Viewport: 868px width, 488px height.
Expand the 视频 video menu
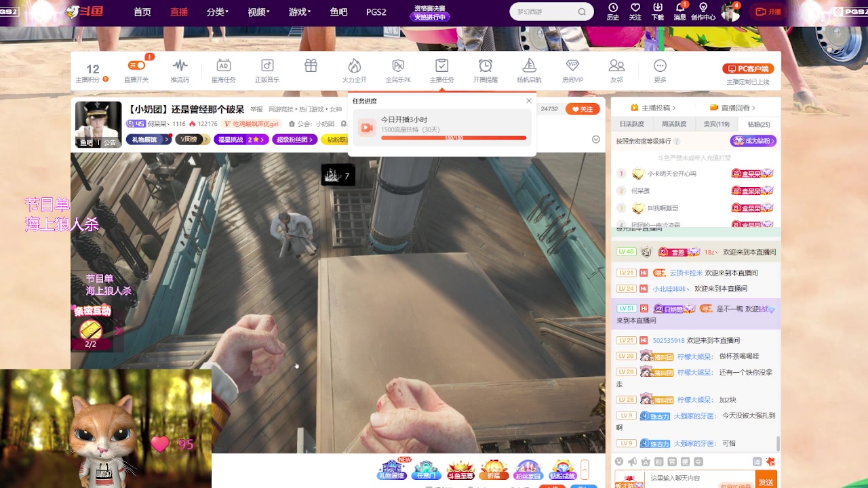258,12
